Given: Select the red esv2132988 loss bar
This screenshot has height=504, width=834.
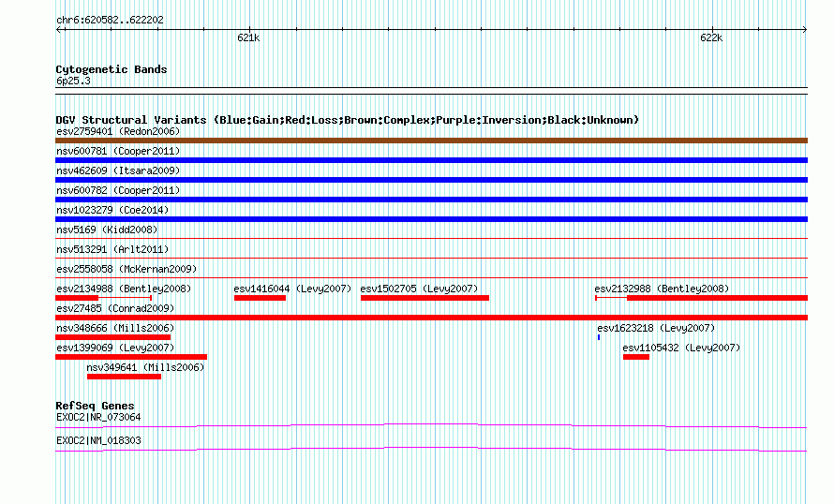Looking at the screenshot, I should click(702, 298).
